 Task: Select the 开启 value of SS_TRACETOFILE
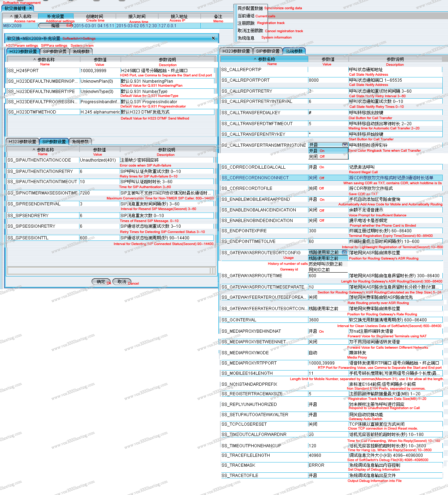[328, 476]
